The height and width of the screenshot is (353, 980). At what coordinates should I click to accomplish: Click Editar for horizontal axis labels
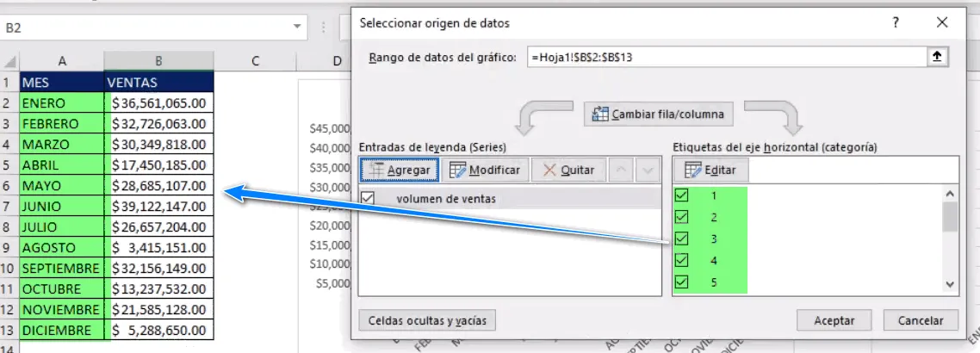(x=710, y=170)
